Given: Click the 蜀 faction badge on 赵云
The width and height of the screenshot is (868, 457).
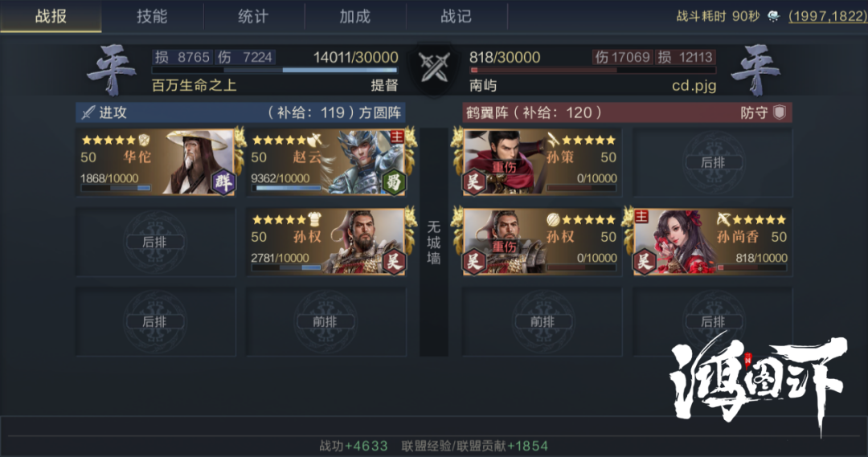Looking at the screenshot, I should [394, 182].
